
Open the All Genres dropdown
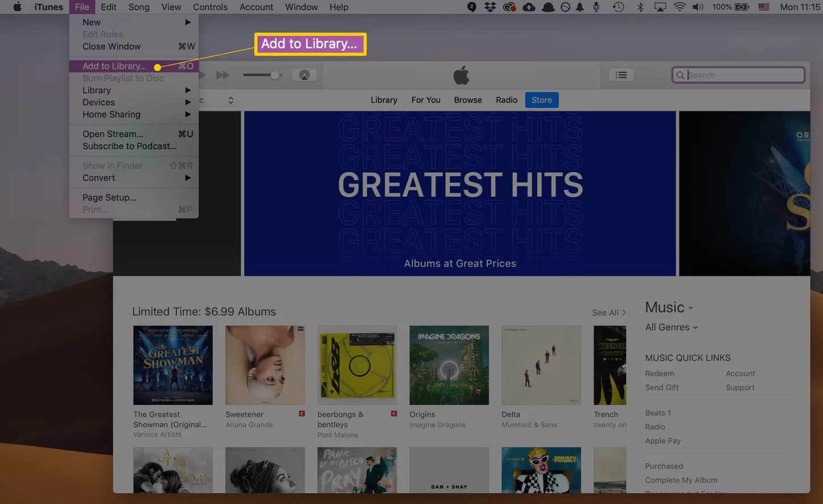(x=671, y=328)
